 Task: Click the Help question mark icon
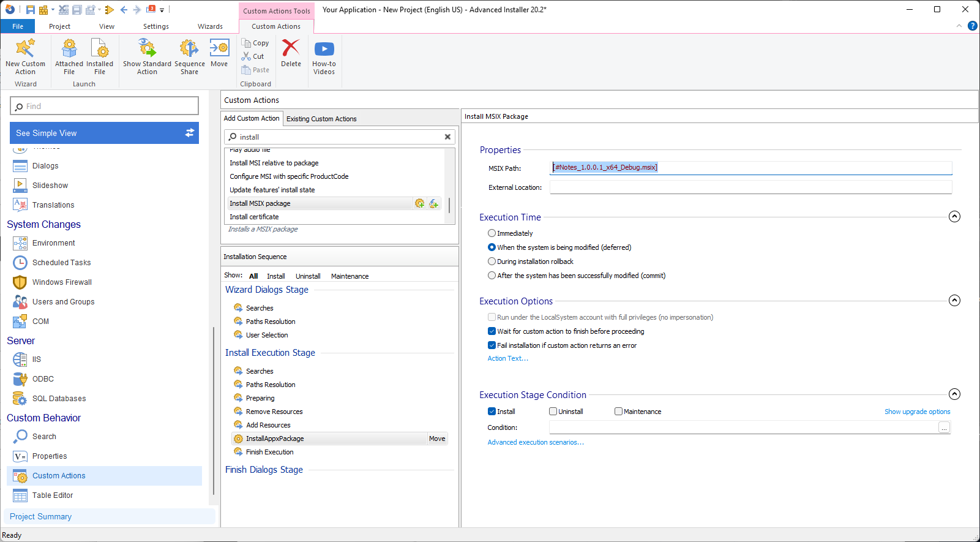pos(973,26)
